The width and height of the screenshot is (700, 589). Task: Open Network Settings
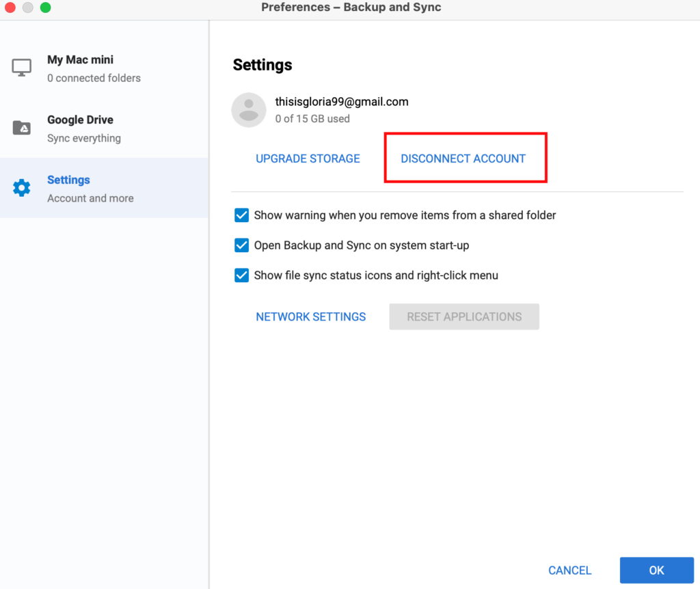click(310, 317)
